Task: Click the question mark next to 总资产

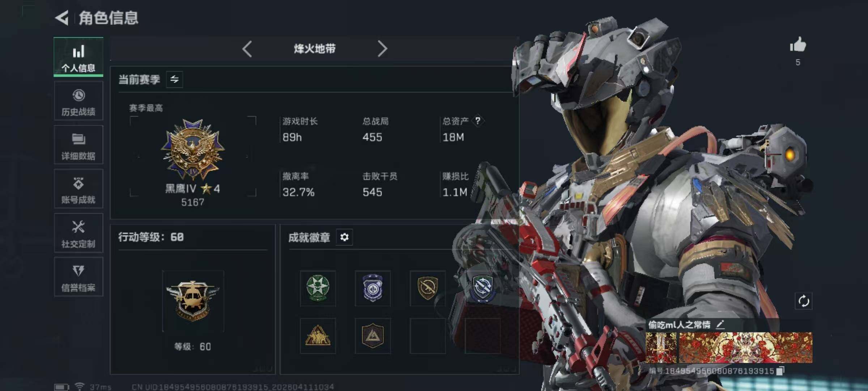Action: pos(478,121)
